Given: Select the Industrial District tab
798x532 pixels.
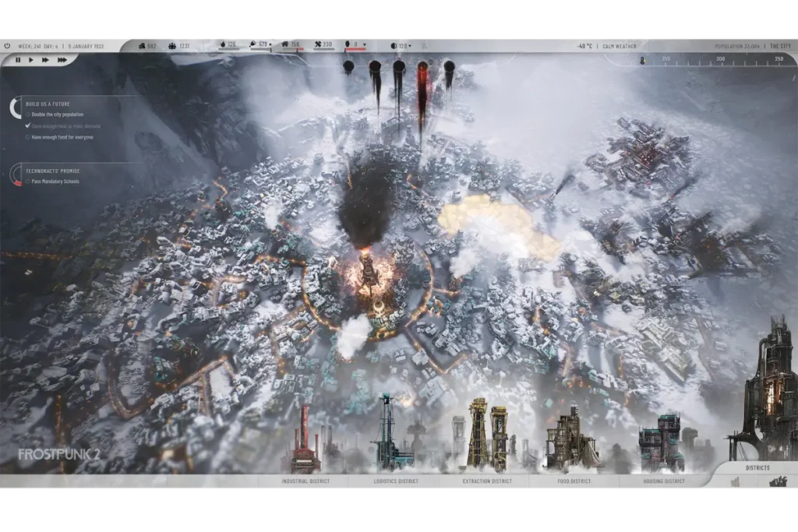Looking at the screenshot, I should point(305,481).
